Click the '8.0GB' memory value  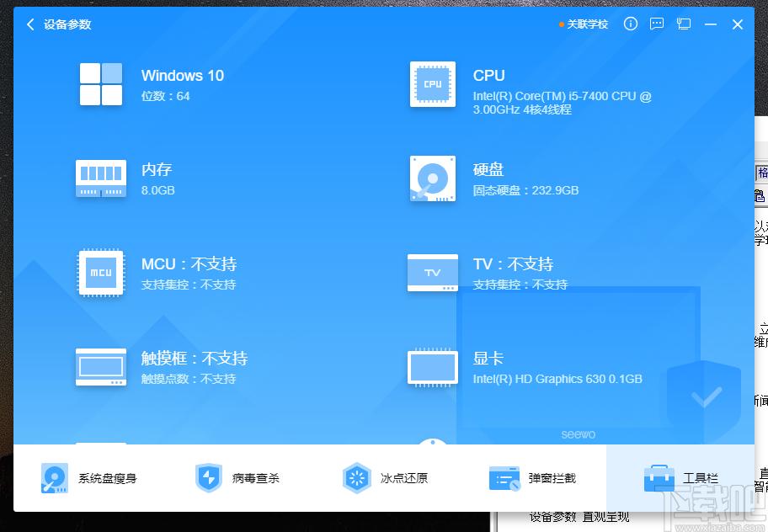coord(157,190)
